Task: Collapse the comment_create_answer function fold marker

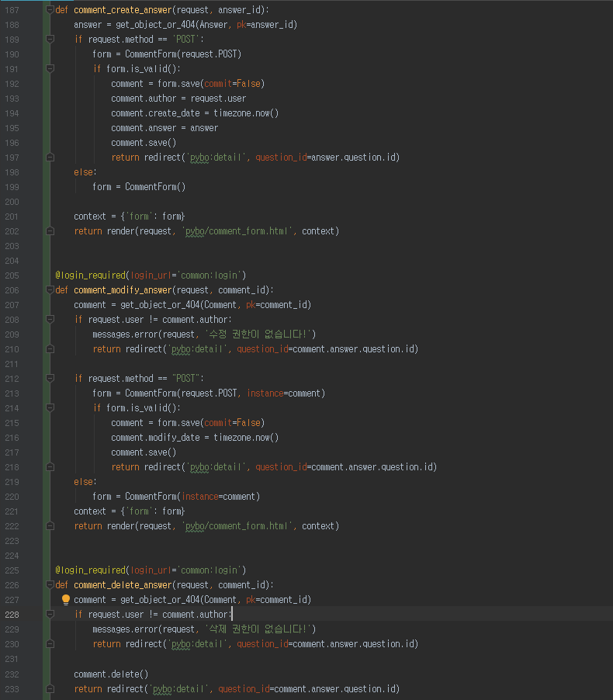Action: pos(50,10)
